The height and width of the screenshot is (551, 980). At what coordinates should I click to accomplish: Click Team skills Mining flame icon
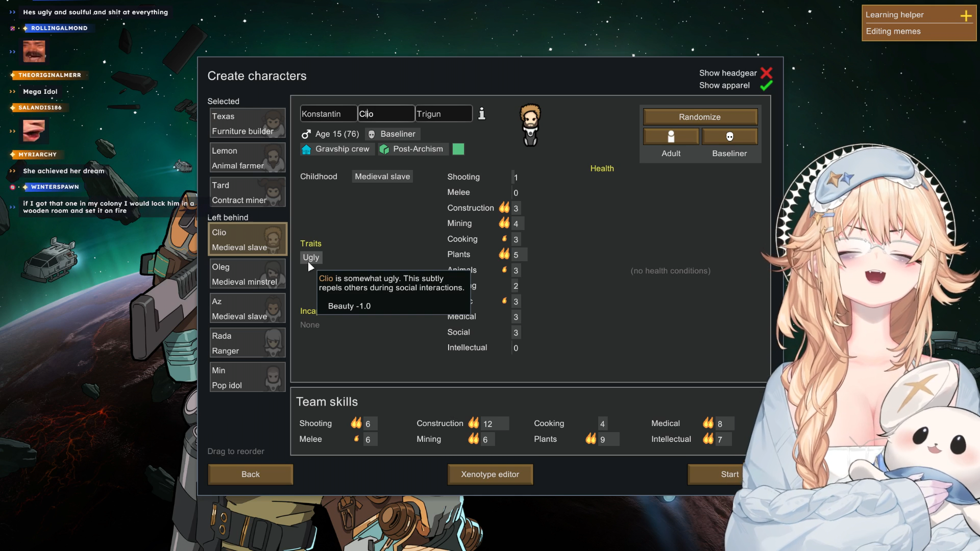click(x=473, y=438)
